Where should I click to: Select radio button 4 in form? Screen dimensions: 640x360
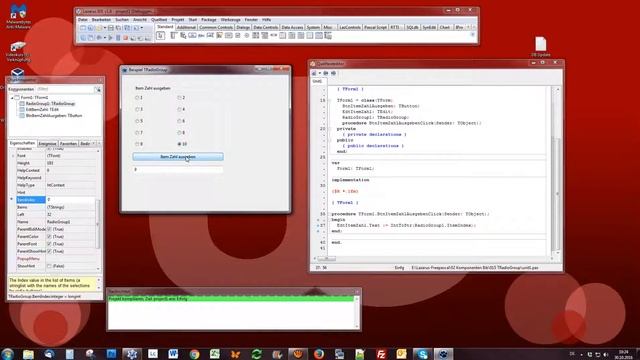click(x=179, y=109)
